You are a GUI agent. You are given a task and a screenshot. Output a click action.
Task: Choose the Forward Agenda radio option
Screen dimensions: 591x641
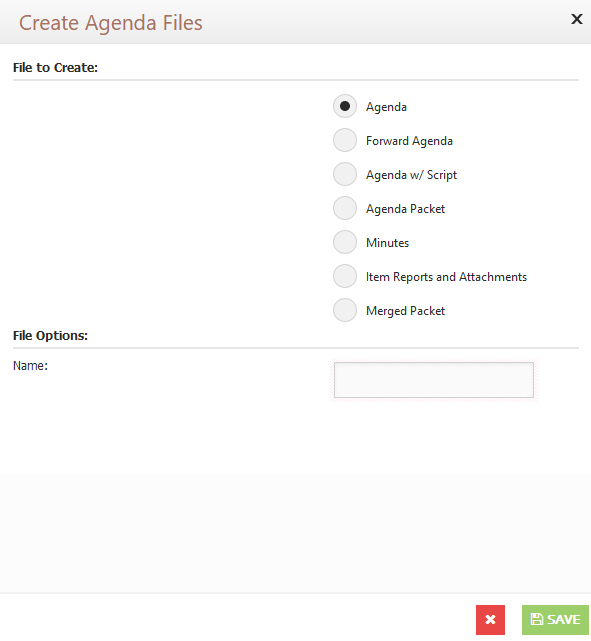[x=345, y=140]
